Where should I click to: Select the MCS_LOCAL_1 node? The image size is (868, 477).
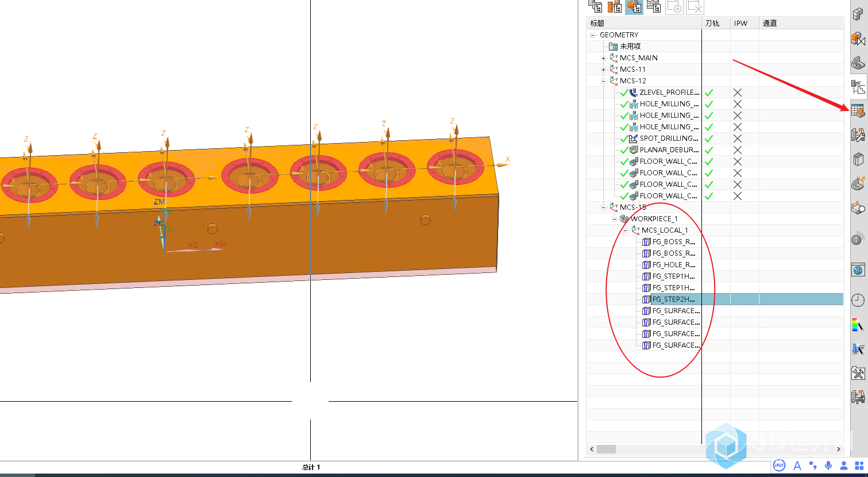click(665, 230)
